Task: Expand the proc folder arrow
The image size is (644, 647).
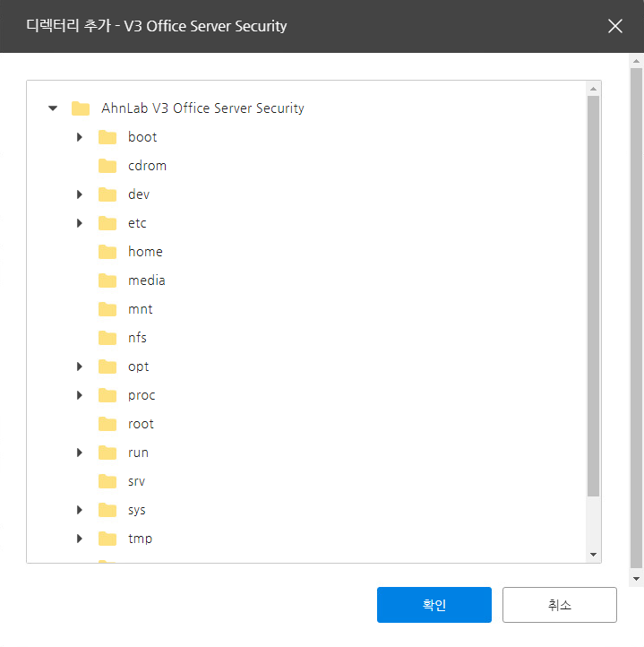Action: (79, 395)
